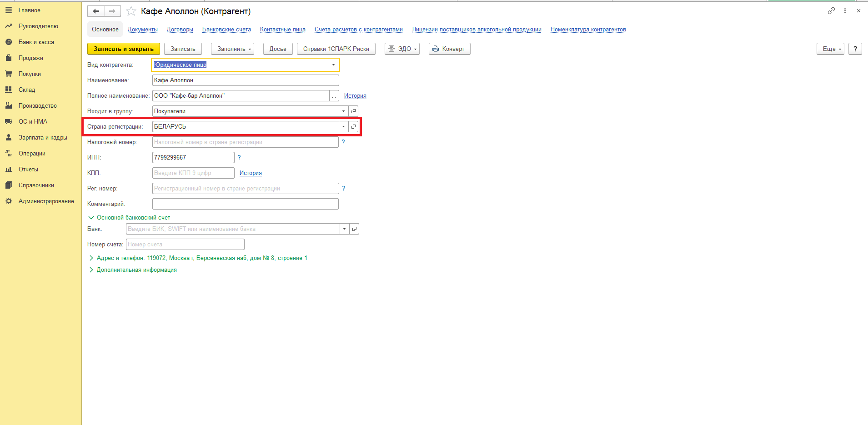The image size is (868, 425).
Task: Open the Банк field dropdown arrow
Action: click(x=344, y=229)
